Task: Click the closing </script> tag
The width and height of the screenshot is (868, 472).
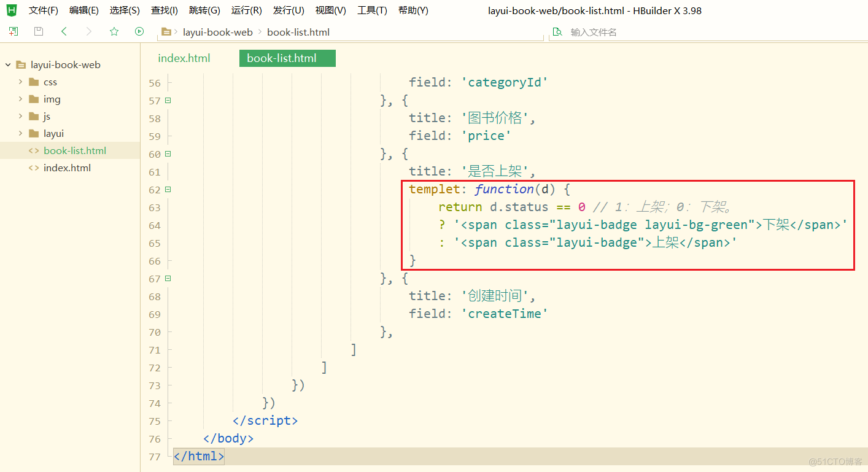Action: tap(265, 420)
